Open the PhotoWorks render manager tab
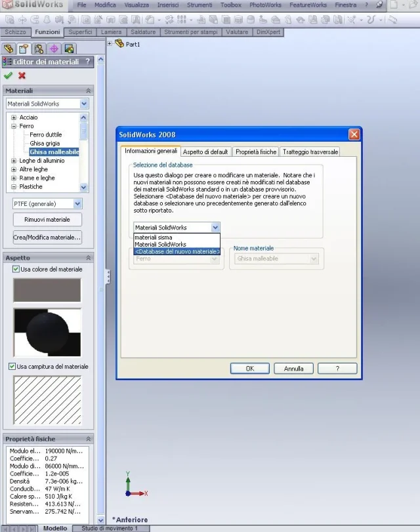Screen dimensions: 420x532 pyautogui.click(x=69, y=49)
